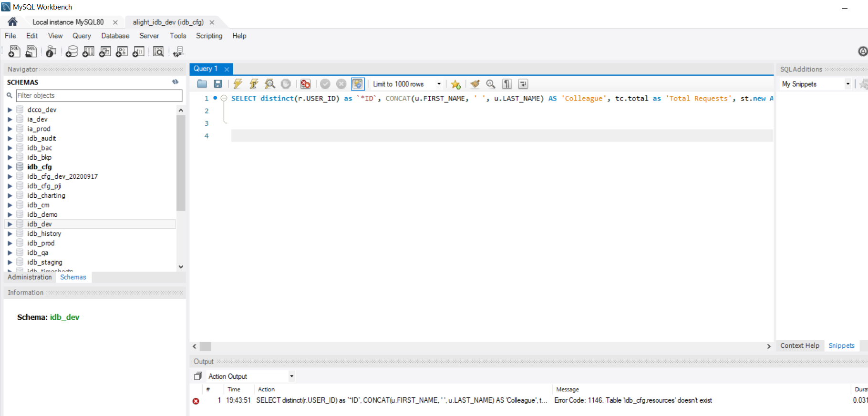Go to the Workbench home tab icon

pos(12,22)
